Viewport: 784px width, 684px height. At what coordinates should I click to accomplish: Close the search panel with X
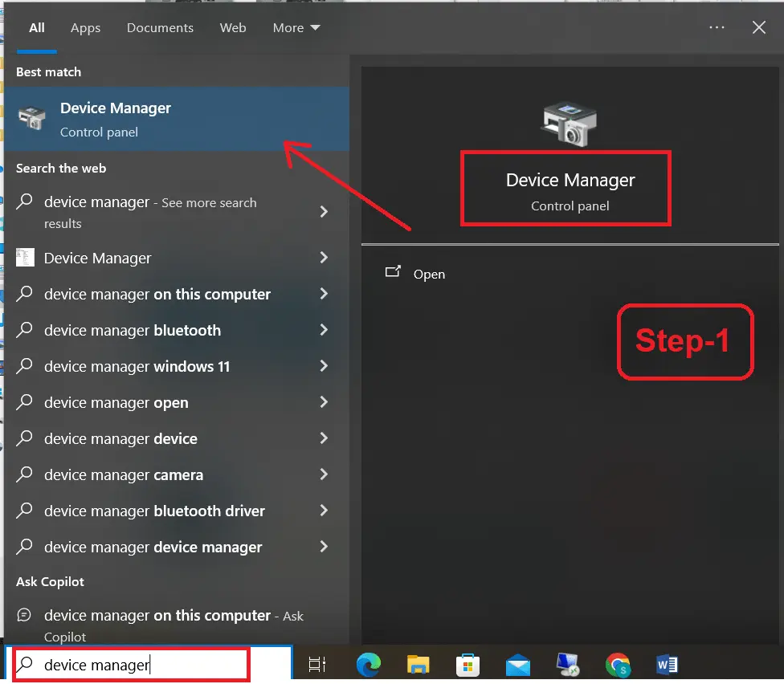759,27
